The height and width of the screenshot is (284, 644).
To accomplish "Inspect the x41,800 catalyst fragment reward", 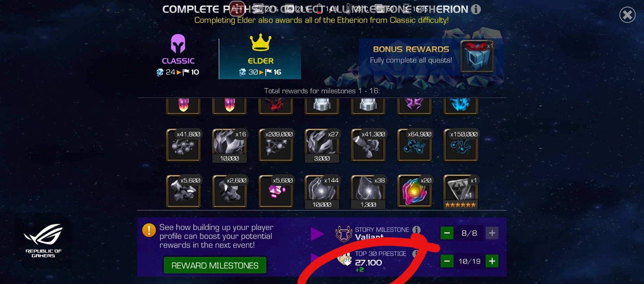I will (x=183, y=146).
